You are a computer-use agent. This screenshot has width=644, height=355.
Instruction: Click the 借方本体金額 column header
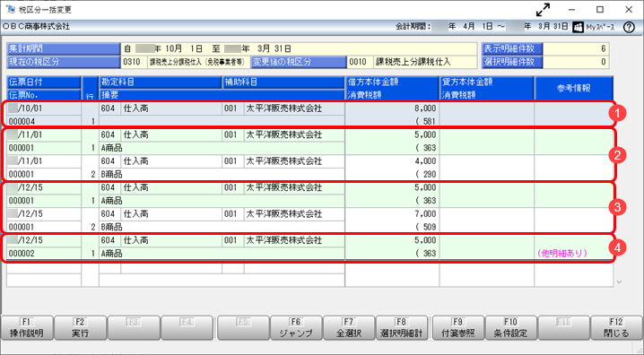(x=392, y=82)
